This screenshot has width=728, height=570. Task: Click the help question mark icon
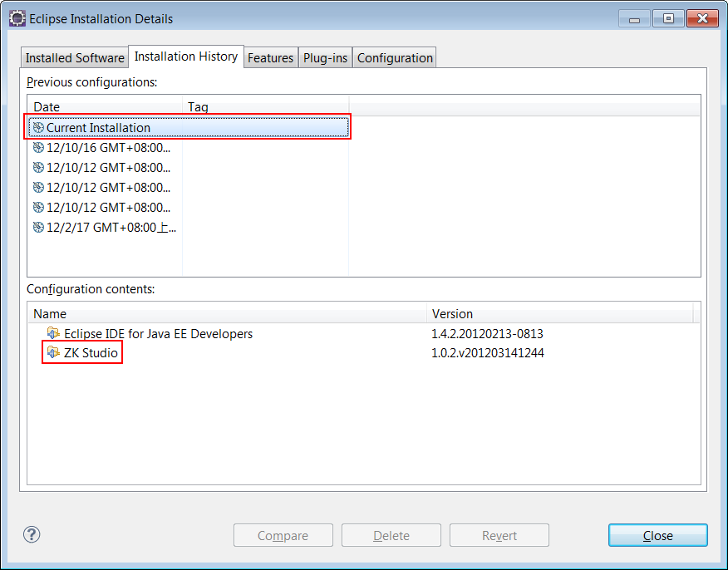[32, 534]
